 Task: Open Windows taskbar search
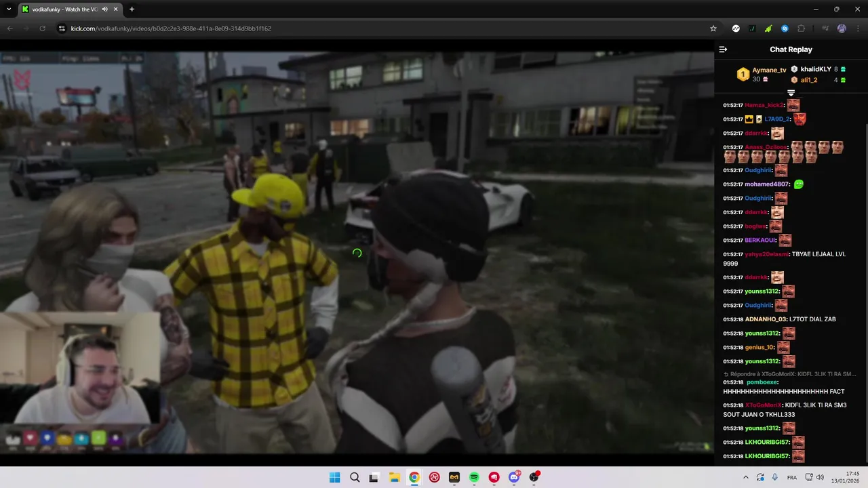point(355,477)
